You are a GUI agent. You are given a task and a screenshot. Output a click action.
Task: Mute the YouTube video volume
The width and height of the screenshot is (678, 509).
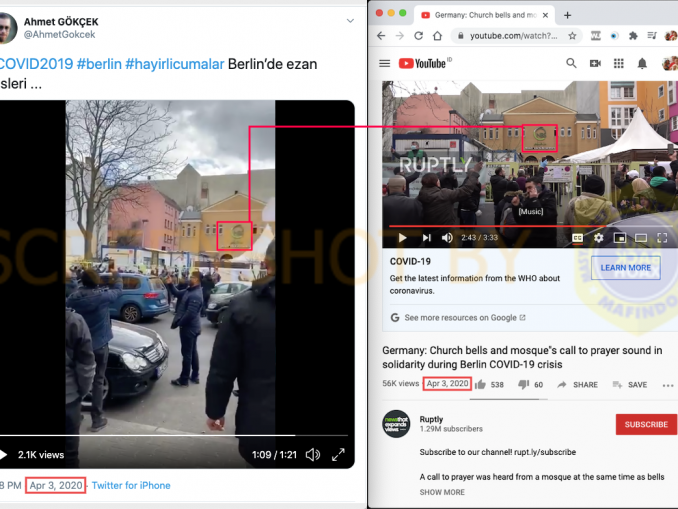click(x=447, y=237)
